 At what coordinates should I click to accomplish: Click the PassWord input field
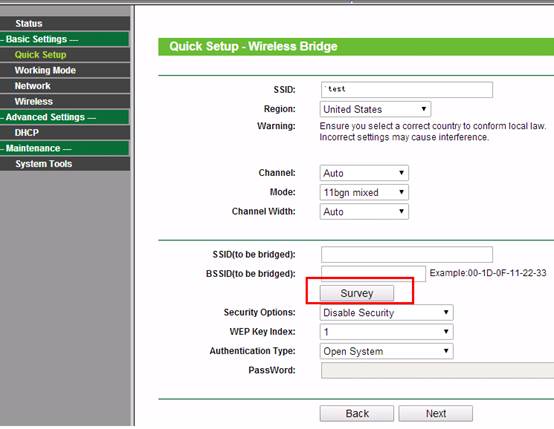[437, 371]
